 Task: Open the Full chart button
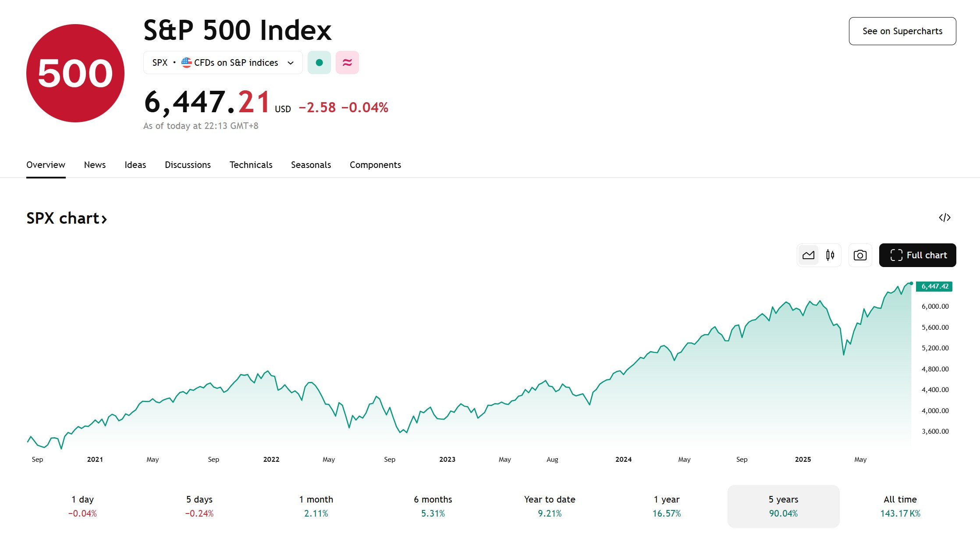click(917, 255)
